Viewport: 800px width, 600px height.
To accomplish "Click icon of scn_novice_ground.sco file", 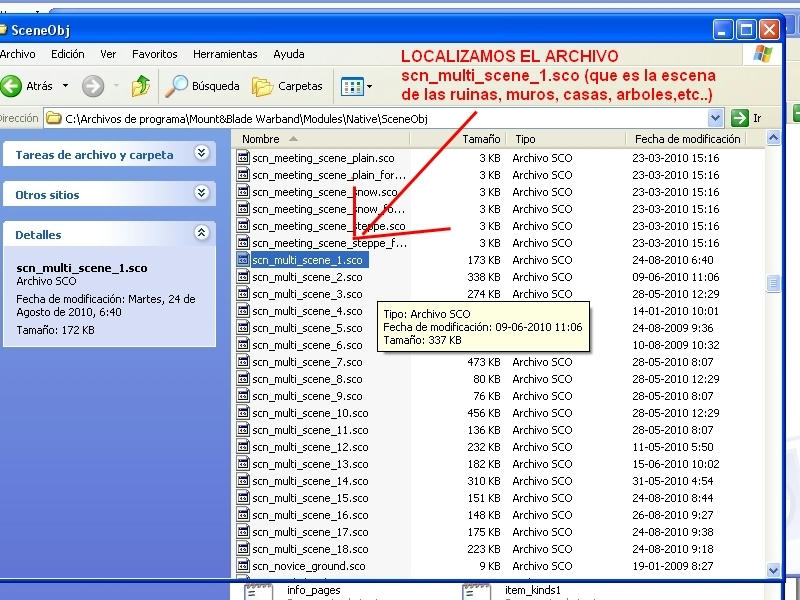I will point(243,566).
